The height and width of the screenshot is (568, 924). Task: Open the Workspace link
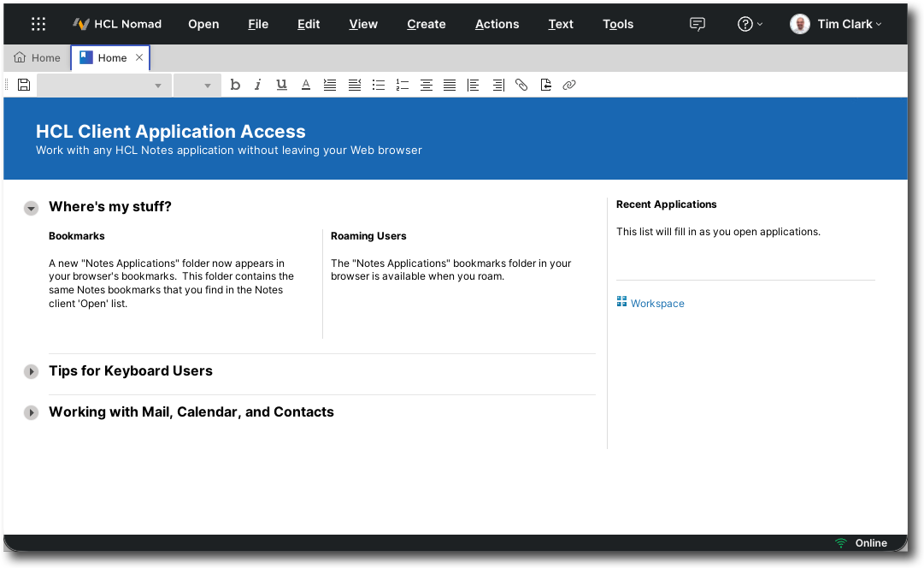(656, 304)
